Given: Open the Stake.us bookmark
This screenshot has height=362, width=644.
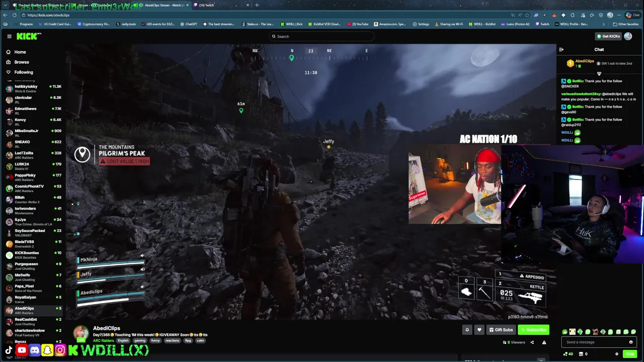Looking at the screenshot, I should [x=258, y=24].
